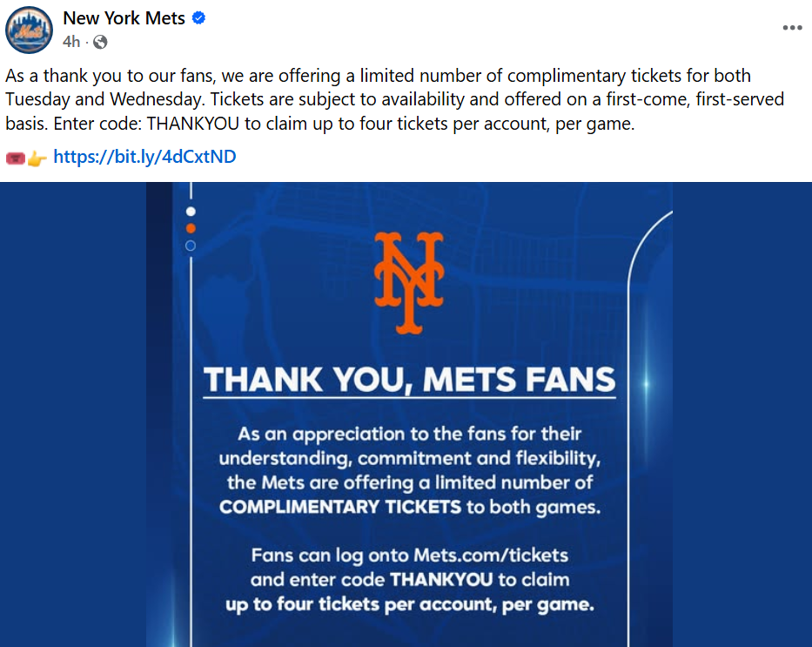Click the blue verified badge
The height and width of the screenshot is (647, 812).
click(199, 18)
